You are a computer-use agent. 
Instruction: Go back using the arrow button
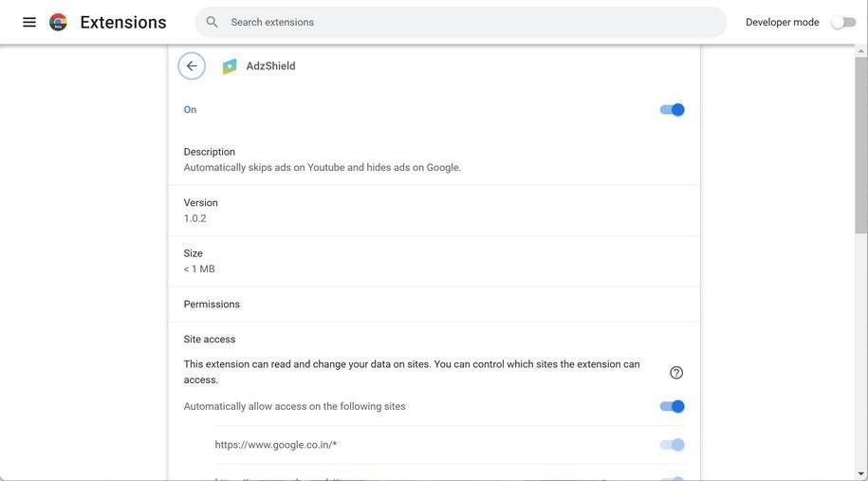192,66
